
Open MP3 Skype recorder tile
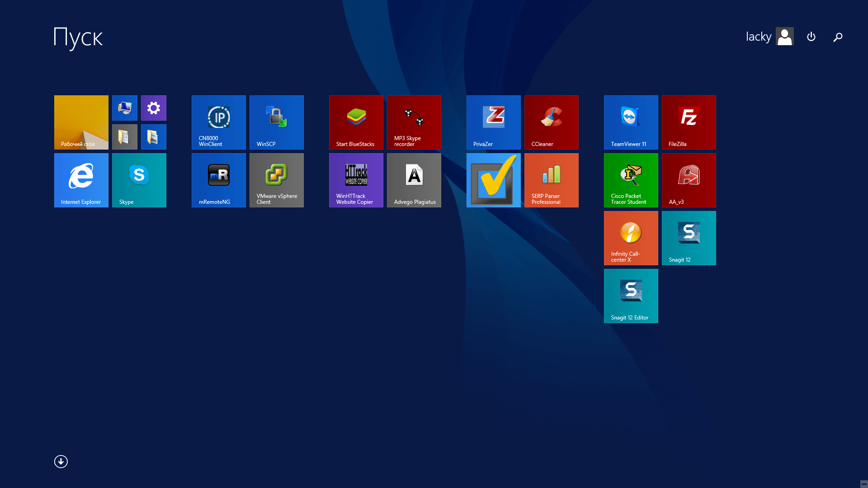[414, 122]
